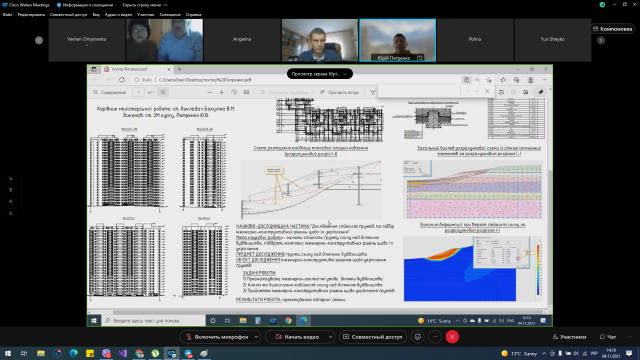
Task: Open the Участники panel
Action: (569, 337)
